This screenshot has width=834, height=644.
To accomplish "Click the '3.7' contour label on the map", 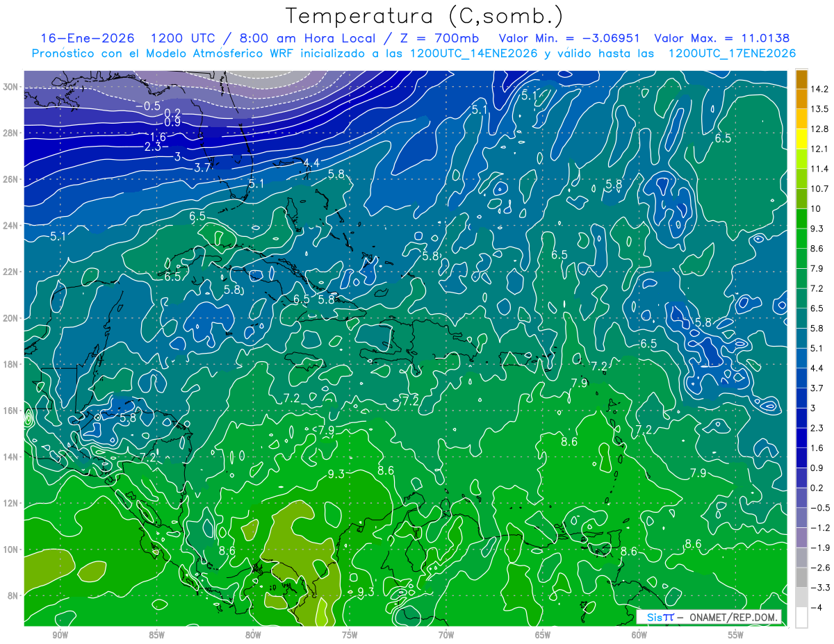I will click(203, 167).
